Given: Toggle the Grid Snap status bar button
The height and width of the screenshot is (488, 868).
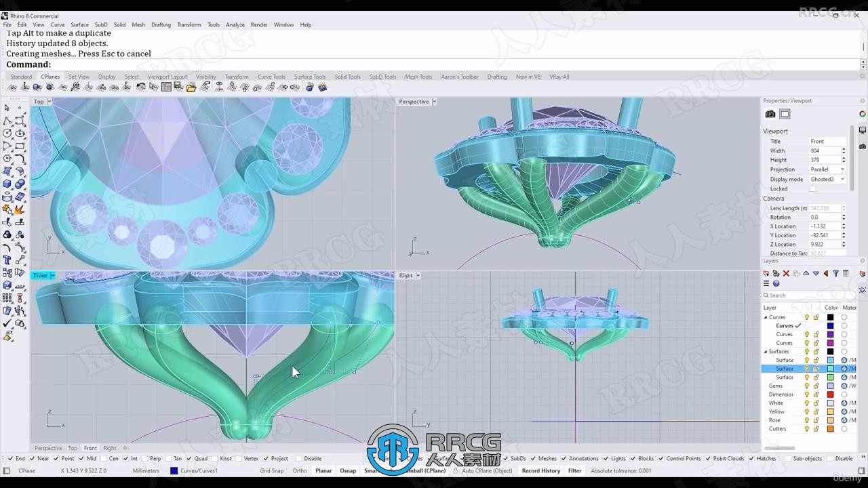Looking at the screenshot, I should click(272, 470).
